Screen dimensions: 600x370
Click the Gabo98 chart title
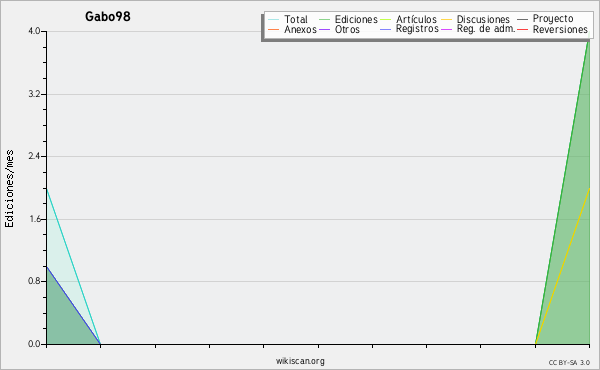click(108, 16)
